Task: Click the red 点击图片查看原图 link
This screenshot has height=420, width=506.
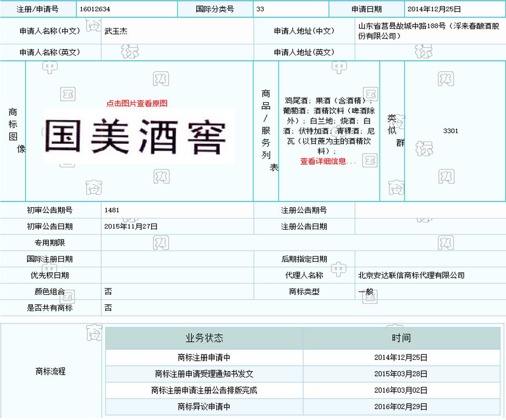Action: [x=137, y=103]
